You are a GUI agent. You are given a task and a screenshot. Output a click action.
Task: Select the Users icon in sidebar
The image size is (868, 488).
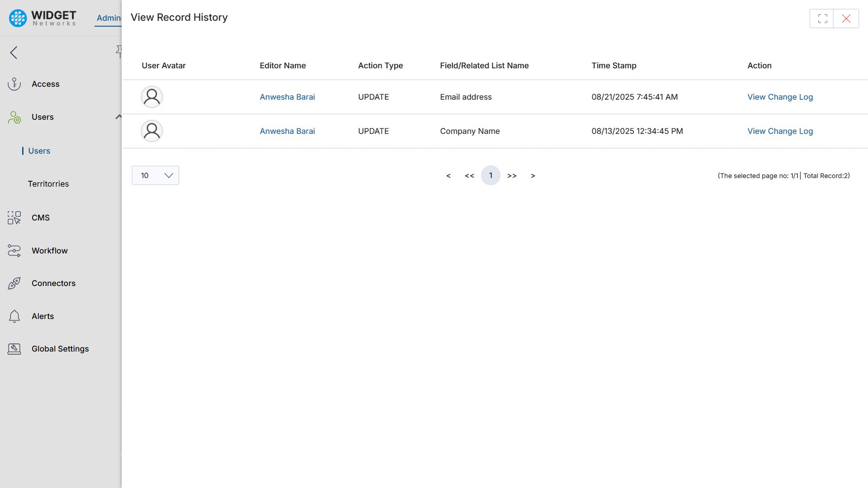14,117
